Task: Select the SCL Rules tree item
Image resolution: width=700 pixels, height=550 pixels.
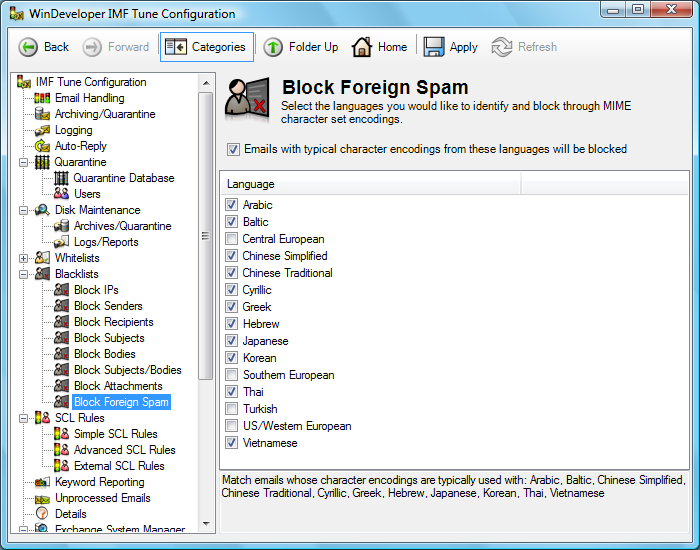Action: [x=79, y=418]
